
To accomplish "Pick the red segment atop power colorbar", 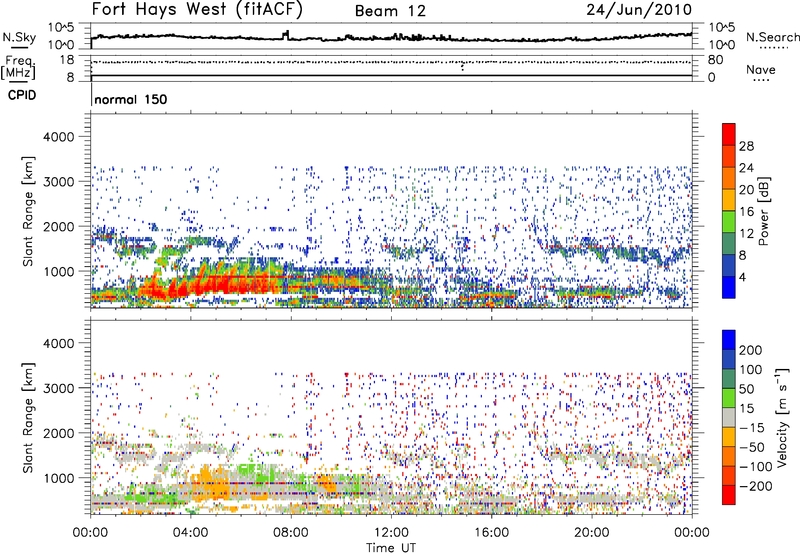I will coord(729,134).
